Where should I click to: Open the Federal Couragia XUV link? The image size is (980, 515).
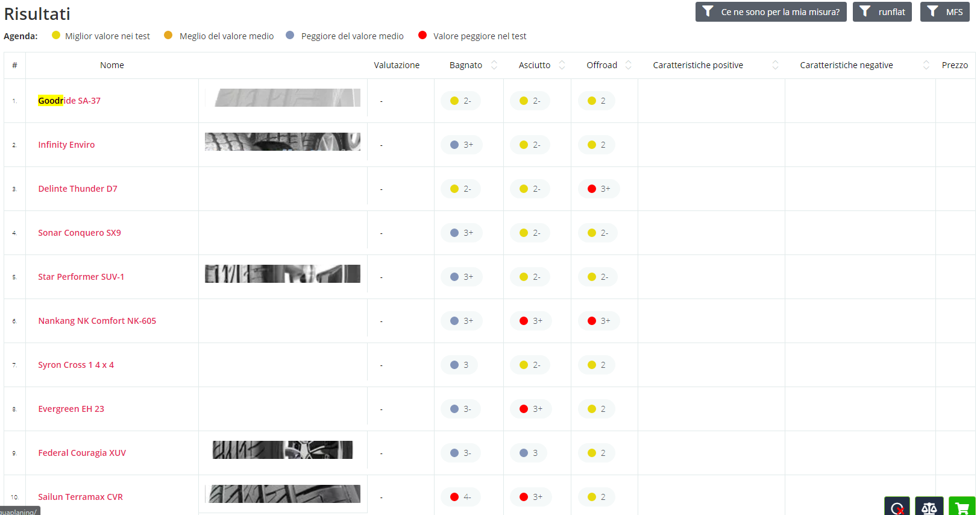82,453
